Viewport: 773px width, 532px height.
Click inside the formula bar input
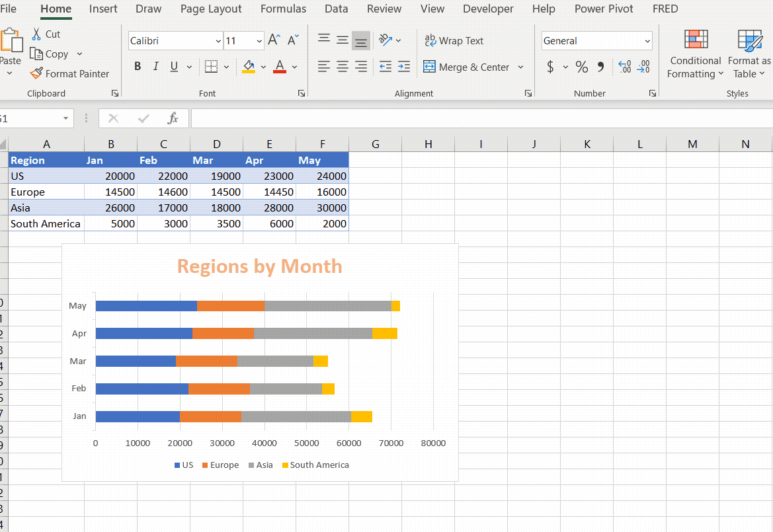481,118
